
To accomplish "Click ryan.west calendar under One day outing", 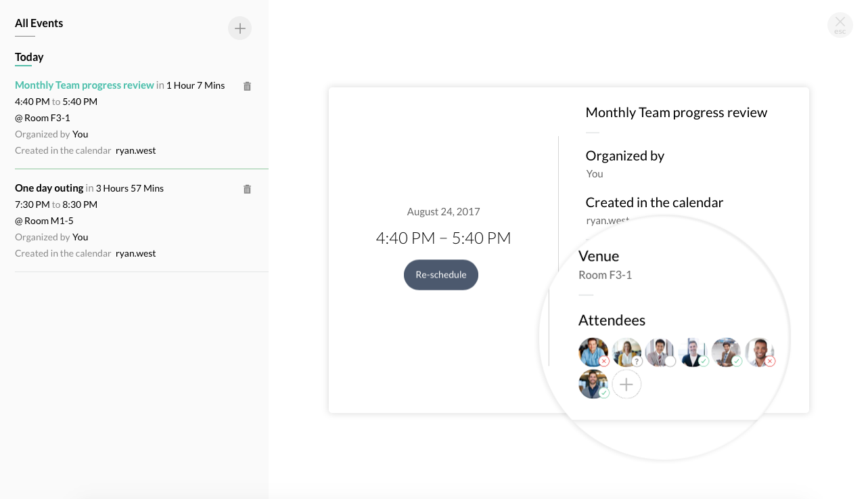I will click(136, 253).
